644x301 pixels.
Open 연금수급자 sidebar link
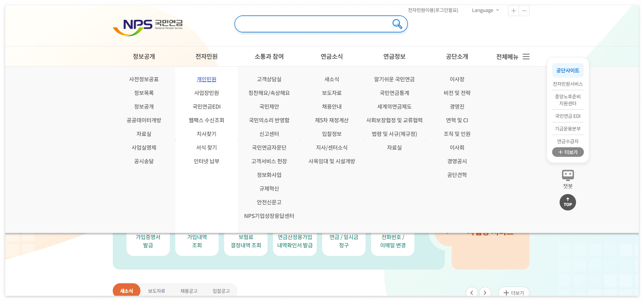(x=568, y=141)
